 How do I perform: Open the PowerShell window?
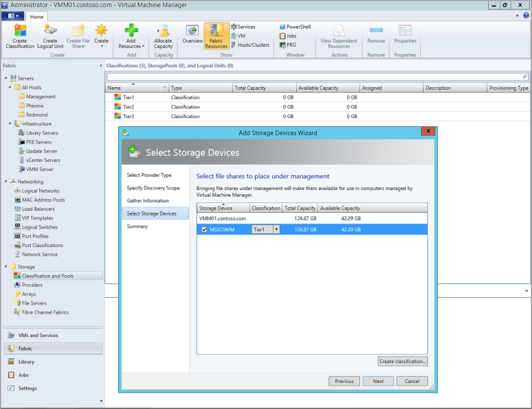coord(295,27)
